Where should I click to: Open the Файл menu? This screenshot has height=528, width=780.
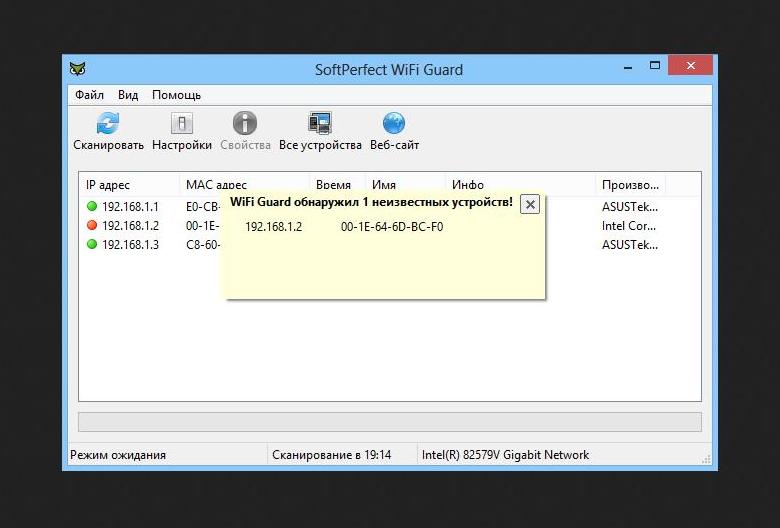(x=89, y=95)
